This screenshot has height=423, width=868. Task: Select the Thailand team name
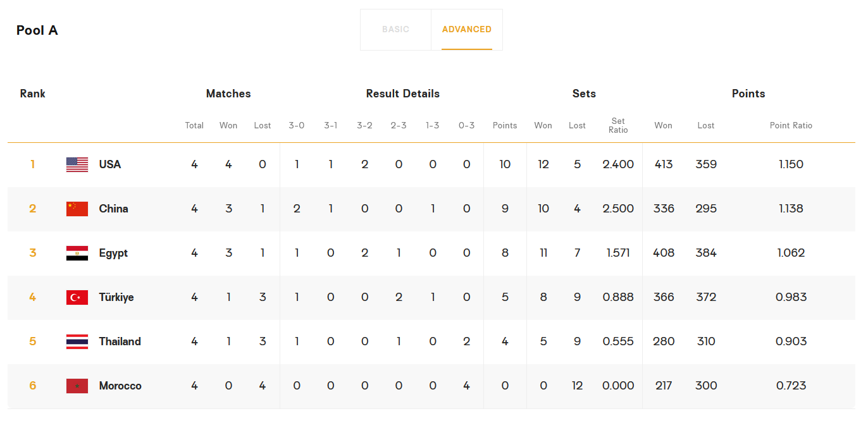click(x=120, y=341)
